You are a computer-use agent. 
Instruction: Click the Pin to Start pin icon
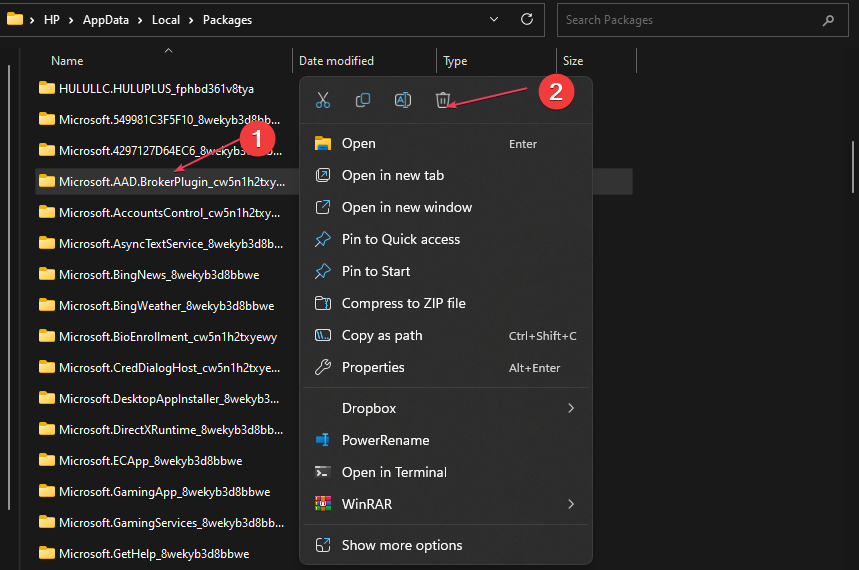tap(323, 271)
